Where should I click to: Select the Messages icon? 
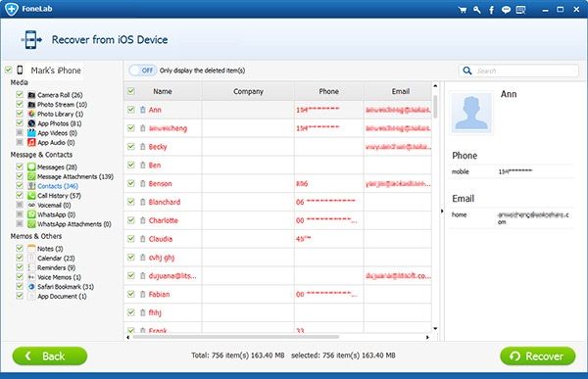click(x=31, y=166)
